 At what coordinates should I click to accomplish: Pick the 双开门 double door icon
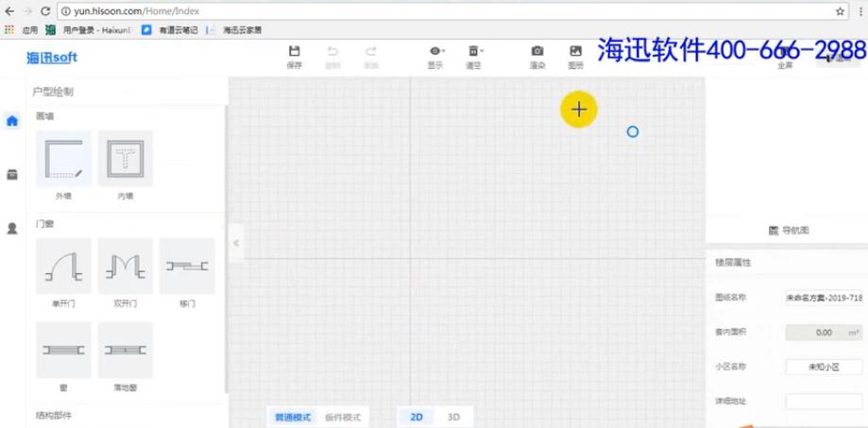click(x=125, y=265)
